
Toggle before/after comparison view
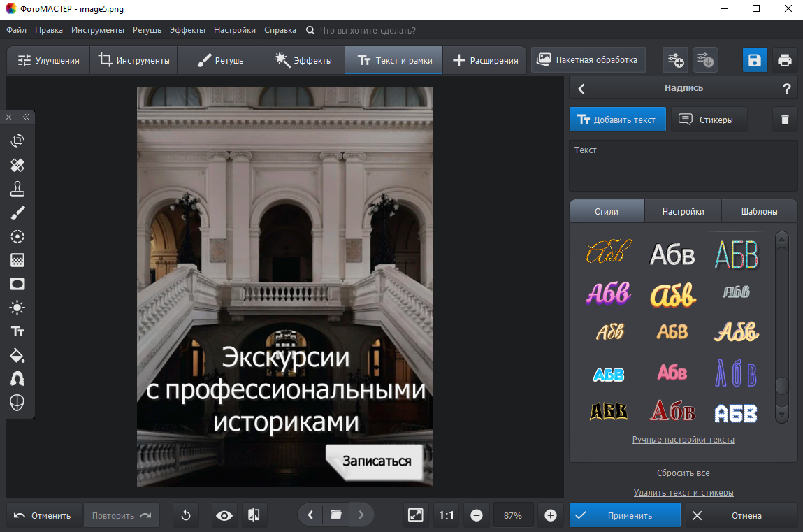(254, 515)
